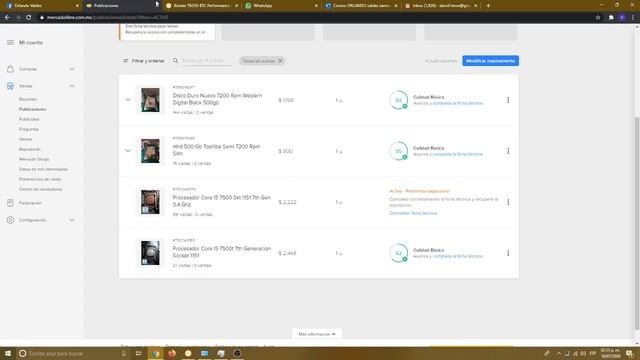The height and width of the screenshot is (360, 640).
Task: Bookmark this page with the star icon
Action: [598, 18]
